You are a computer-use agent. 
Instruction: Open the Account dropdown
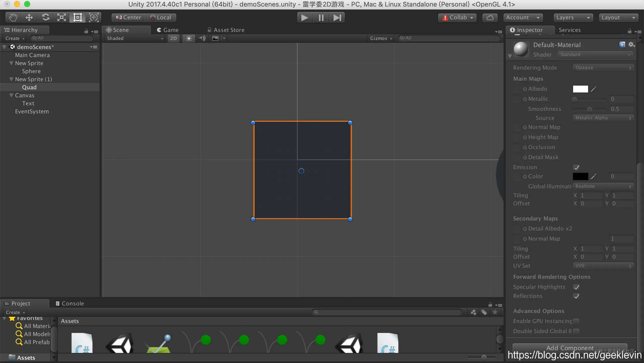coord(523,18)
